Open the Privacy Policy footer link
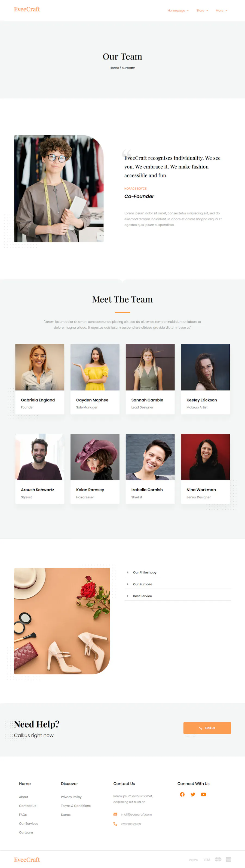Image resolution: width=245 pixels, height=868 pixels. click(71, 797)
